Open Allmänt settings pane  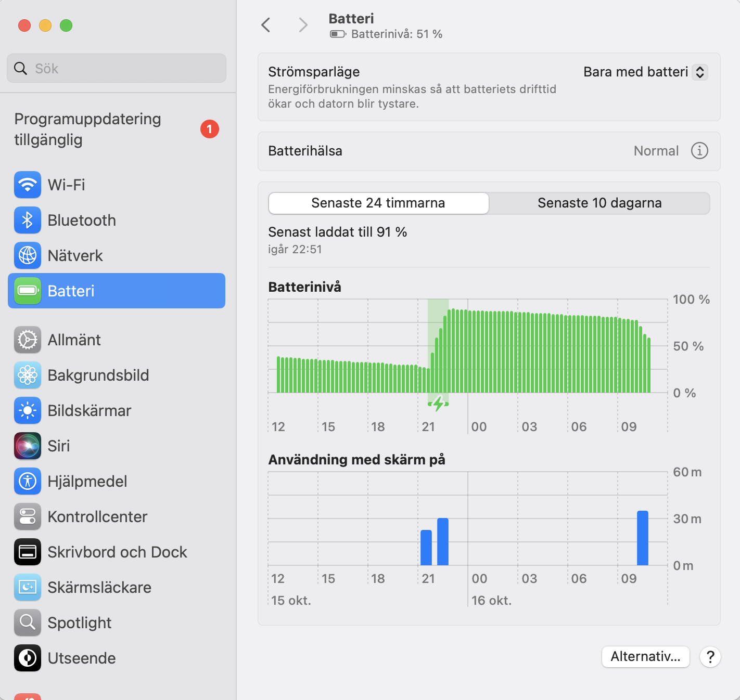pyautogui.click(x=117, y=340)
